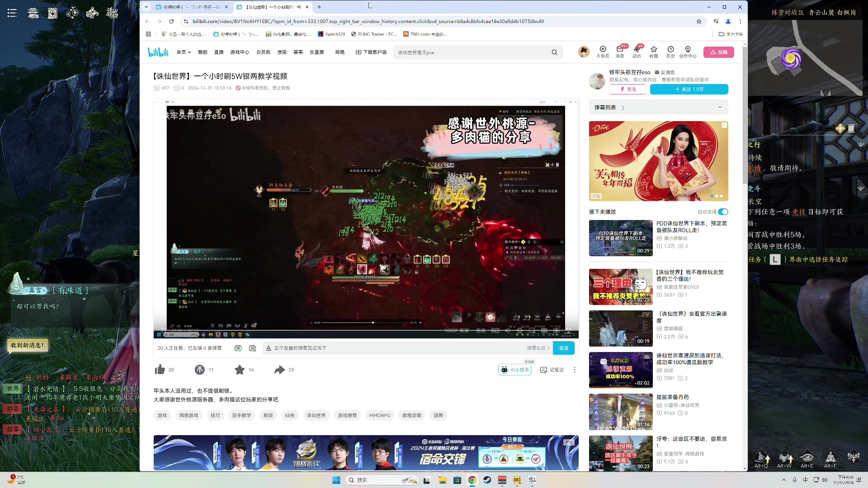Open Chrome apps grid in bookmarks bar
The width and height of the screenshot is (868, 488).
148,34
